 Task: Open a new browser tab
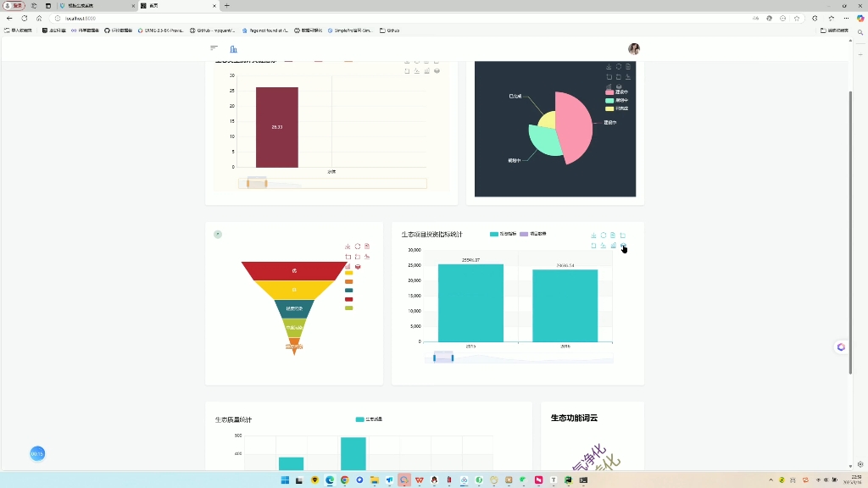pyautogui.click(x=227, y=6)
